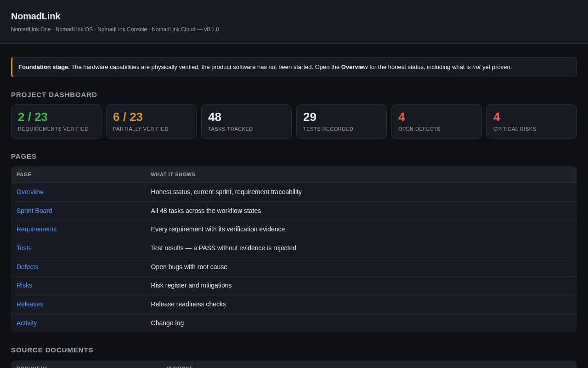Screen dimensions: 588x368
Task: Click the Pages section heading
Action: click(24, 156)
